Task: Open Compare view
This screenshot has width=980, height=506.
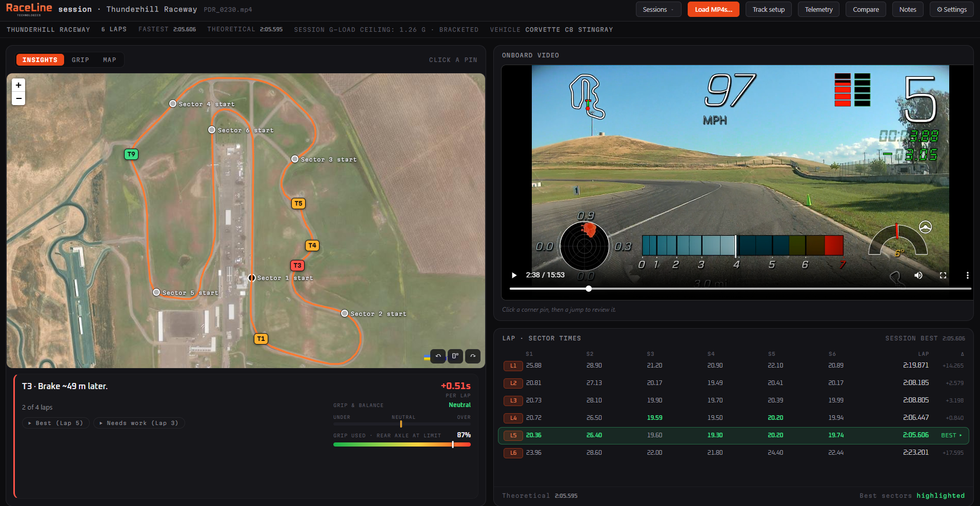Action: [x=866, y=9]
